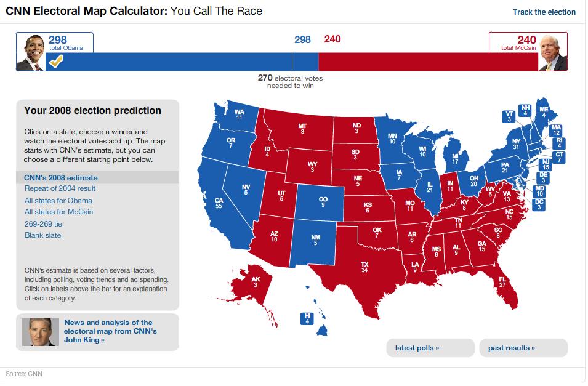
Task: Click the New Hampshire NH 4 label box
Action: point(525,110)
